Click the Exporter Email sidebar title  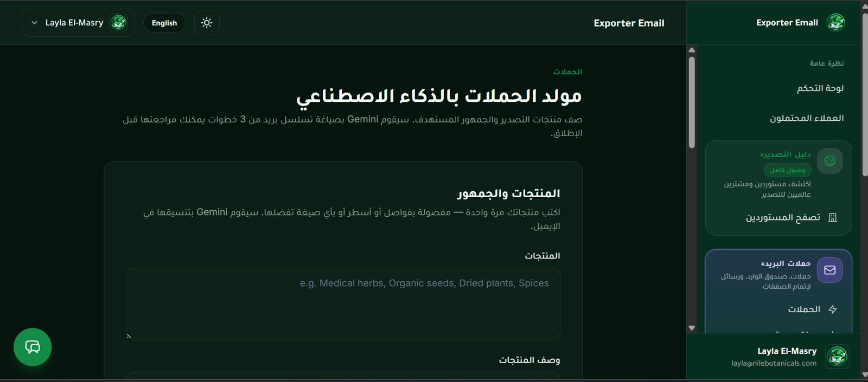(787, 23)
